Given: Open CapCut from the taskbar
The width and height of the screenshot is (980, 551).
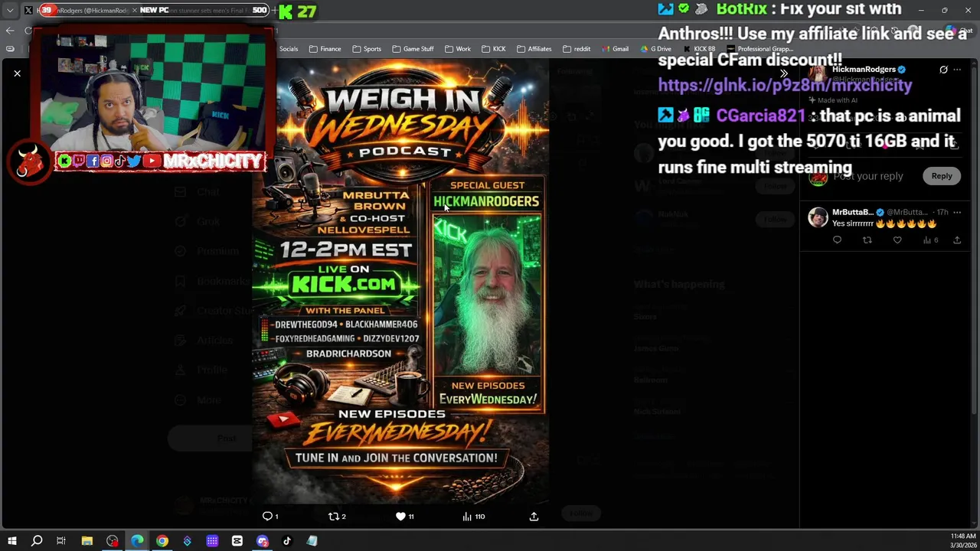Looking at the screenshot, I should point(237,541).
